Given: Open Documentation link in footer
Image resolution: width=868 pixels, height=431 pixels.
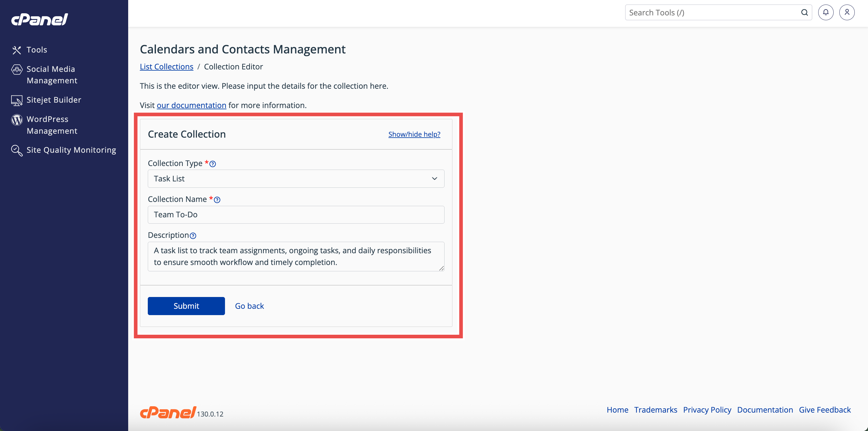Looking at the screenshot, I should (765, 410).
